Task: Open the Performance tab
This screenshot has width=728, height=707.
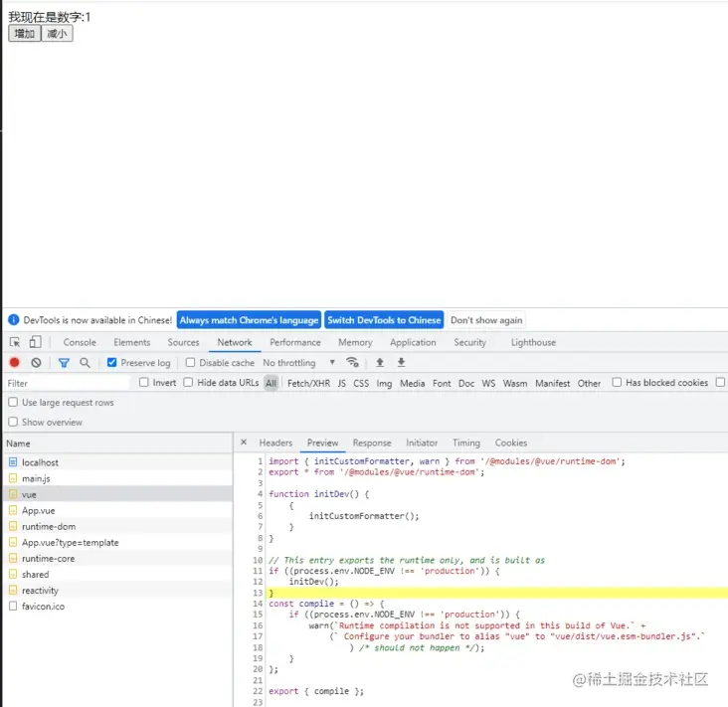Action: coord(295,343)
